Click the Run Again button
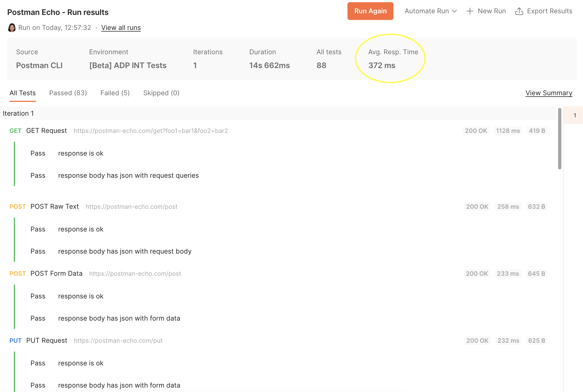This screenshot has height=392, width=583. [370, 11]
